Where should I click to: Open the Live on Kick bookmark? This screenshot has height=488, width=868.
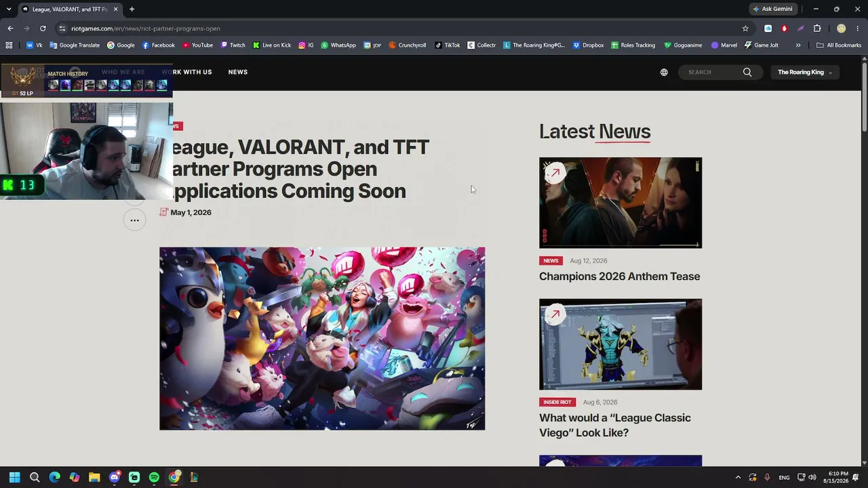pos(271,45)
